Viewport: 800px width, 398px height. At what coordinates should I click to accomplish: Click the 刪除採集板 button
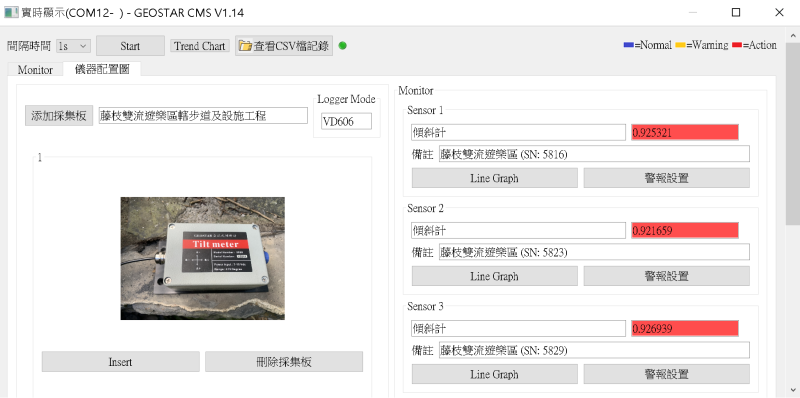click(284, 362)
